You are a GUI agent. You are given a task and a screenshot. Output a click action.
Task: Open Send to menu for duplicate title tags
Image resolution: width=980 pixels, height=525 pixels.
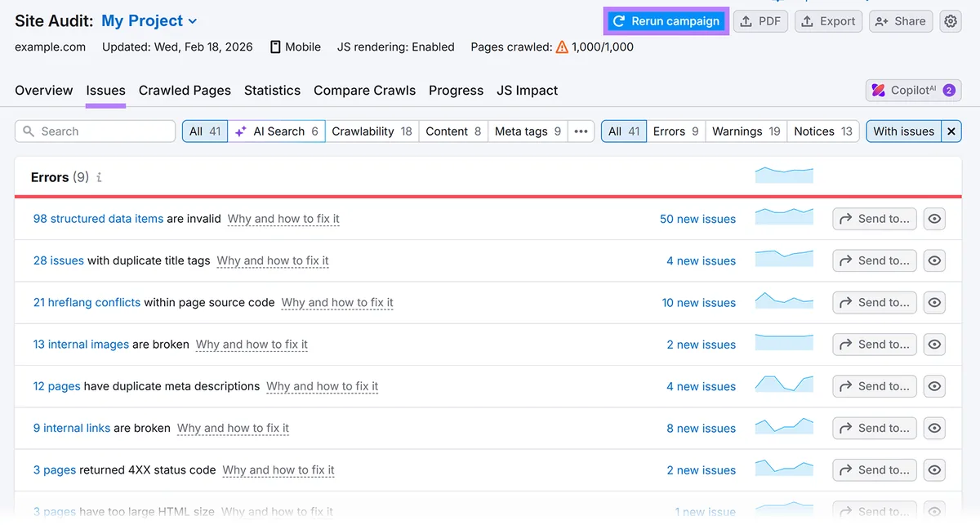pyautogui.click(x=875, y=260)
